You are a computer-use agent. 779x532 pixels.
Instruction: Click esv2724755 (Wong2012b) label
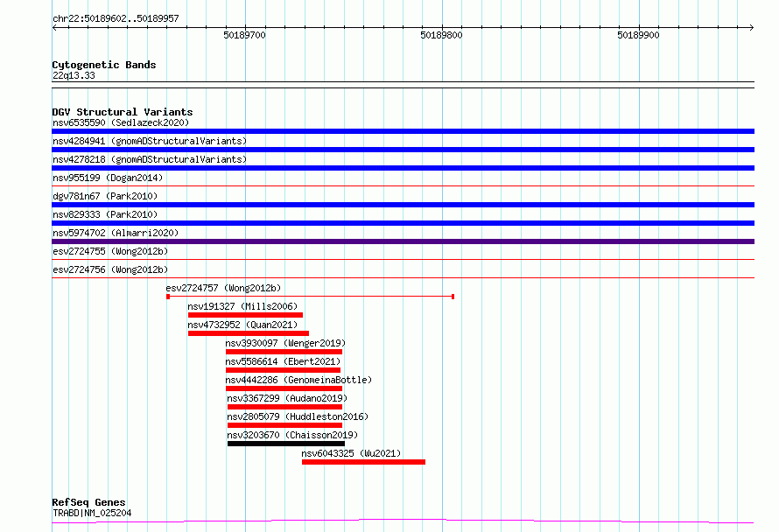110,251
